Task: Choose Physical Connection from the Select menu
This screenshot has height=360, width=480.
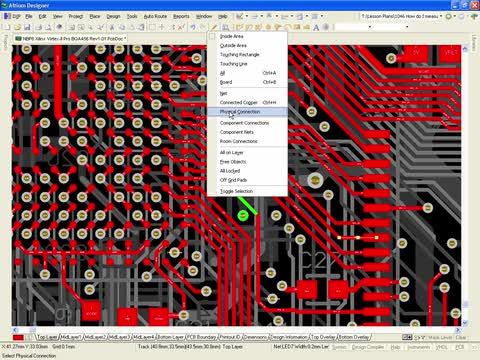Action: pyautogui.click(x=247, y=112)
